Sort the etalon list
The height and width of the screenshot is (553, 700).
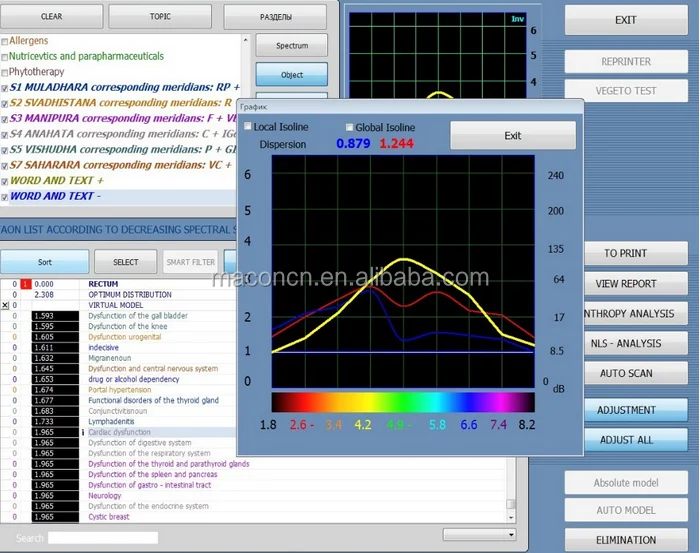tap(45, 262)
